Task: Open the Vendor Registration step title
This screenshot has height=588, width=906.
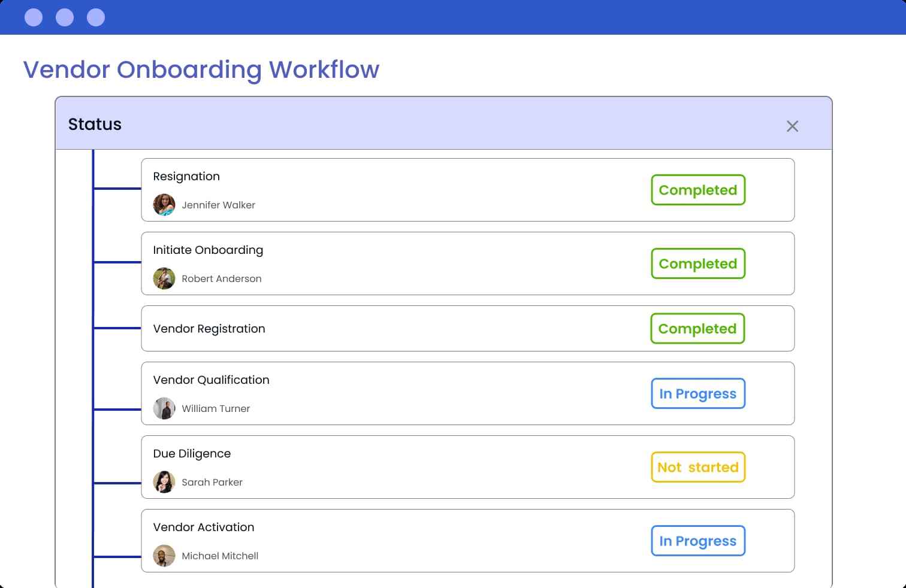Action: click(x=209, y=329)
